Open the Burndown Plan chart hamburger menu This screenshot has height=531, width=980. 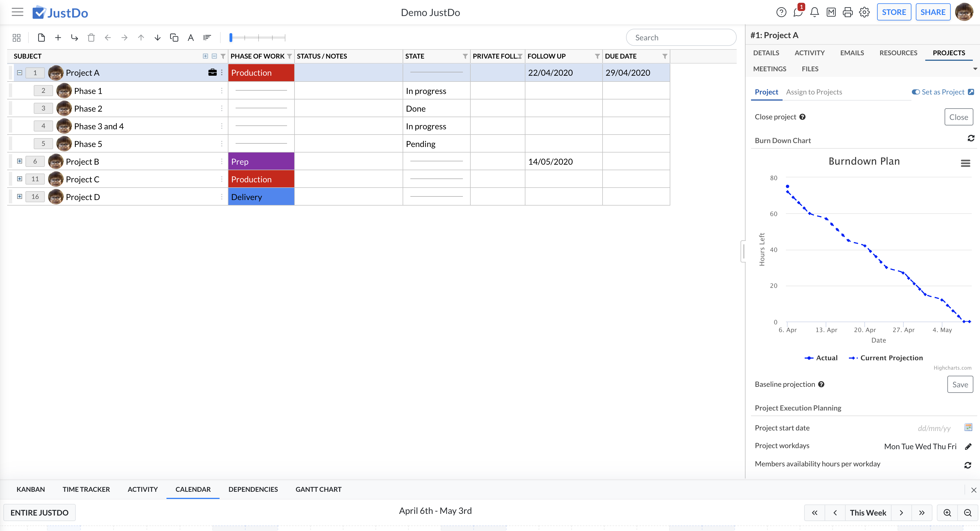965,164
